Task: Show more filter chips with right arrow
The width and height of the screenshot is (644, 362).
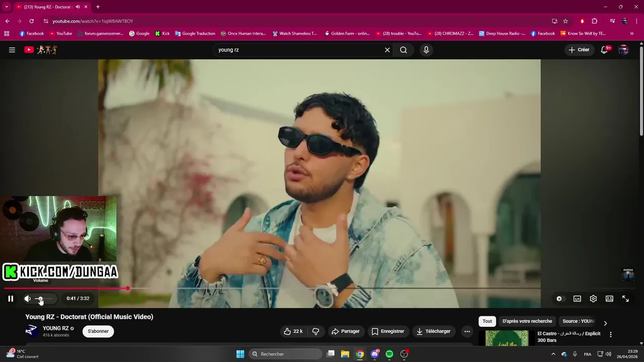Action: (x=605, y=323)
